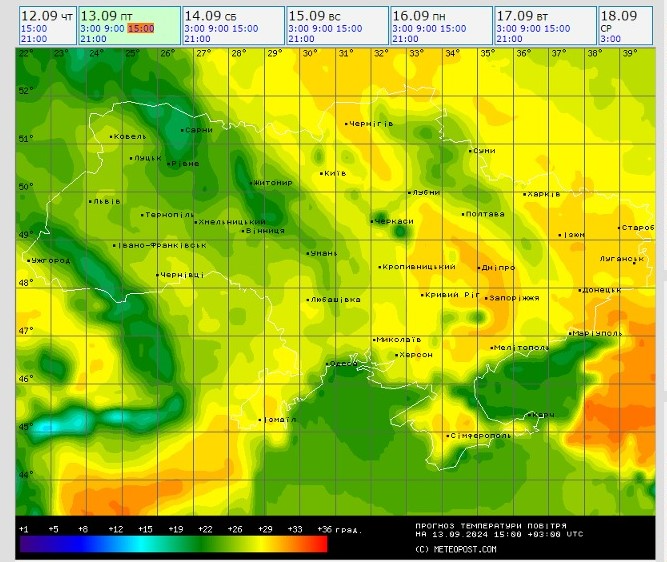Select 15:00 forecast for 16.09 Monday

[x=452, y=29]
